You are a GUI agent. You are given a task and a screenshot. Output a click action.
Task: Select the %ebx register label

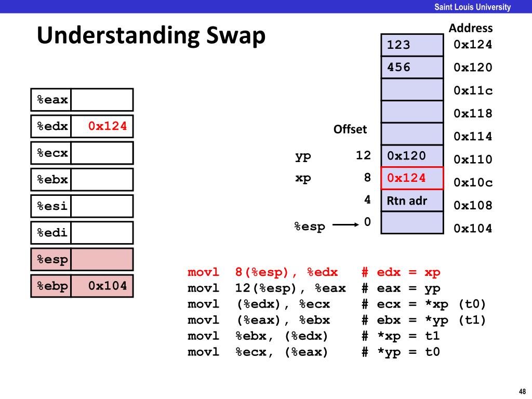(x=51, y=179)
